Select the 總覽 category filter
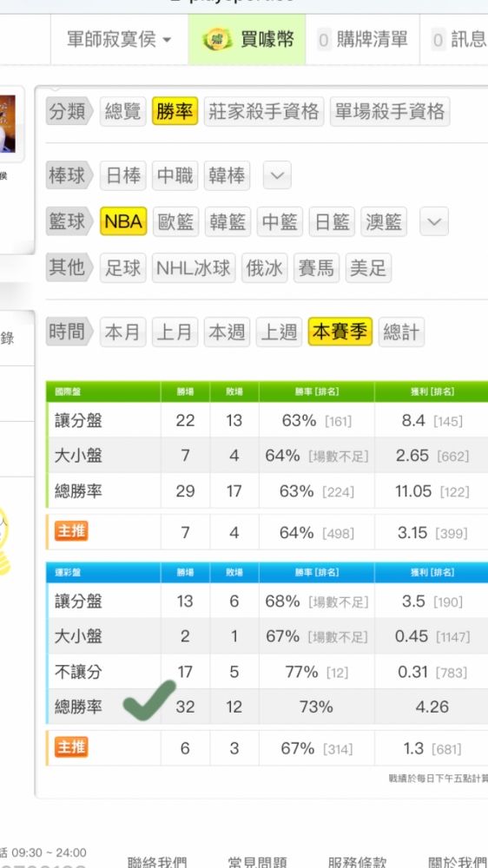The height and width of the screenshot is (868, 488). click(123, 111)
